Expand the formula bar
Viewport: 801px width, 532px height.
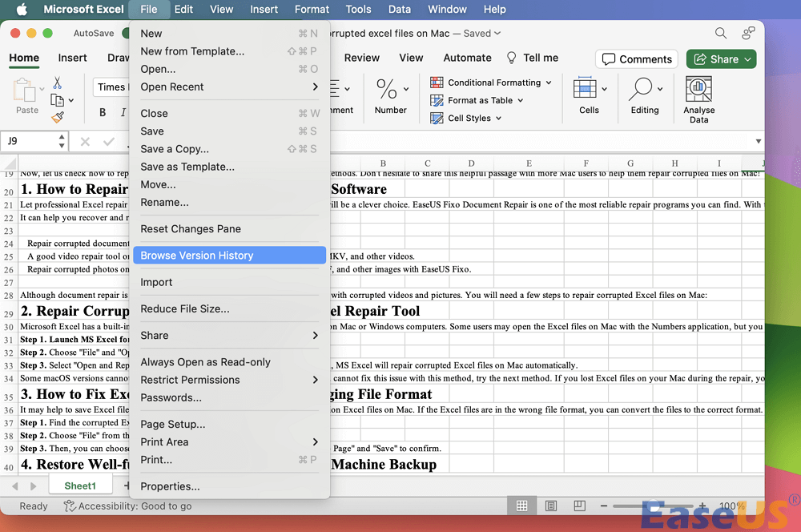point(758,142)
